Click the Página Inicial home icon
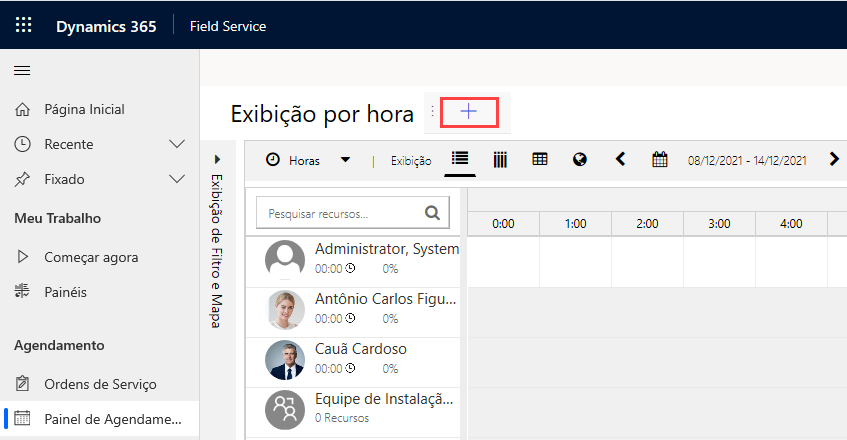The width and height of the screenshot is (847, 440). [x=22, y=110]
